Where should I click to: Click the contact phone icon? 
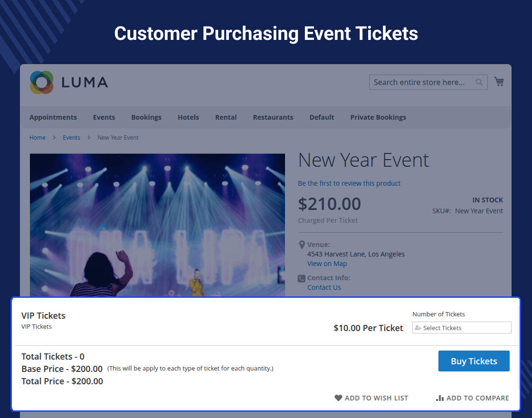(x=302, y=278)
